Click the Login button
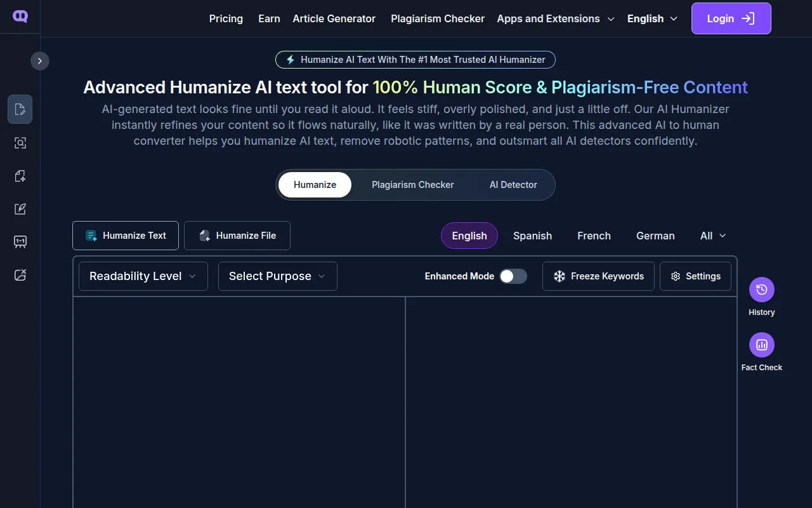This screenshot has width=812, height=508. pos(731,18)
